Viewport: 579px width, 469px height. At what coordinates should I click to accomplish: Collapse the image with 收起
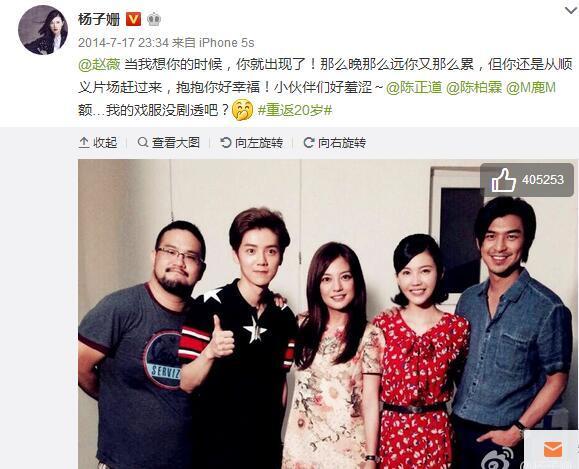tap(98, 143)
